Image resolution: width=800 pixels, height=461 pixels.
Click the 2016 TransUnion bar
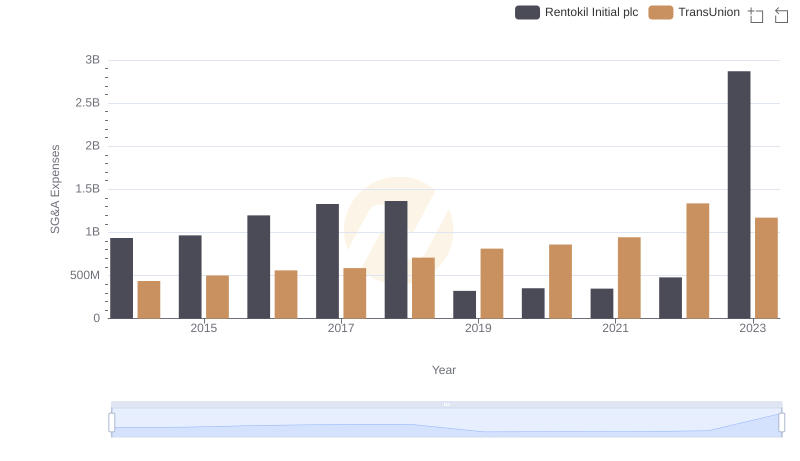pos(286,294)
